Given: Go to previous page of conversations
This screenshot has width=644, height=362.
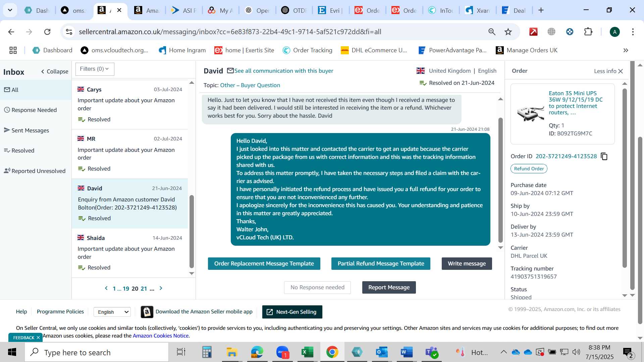Looking at the screenshot, I should [x=106, y=288].
